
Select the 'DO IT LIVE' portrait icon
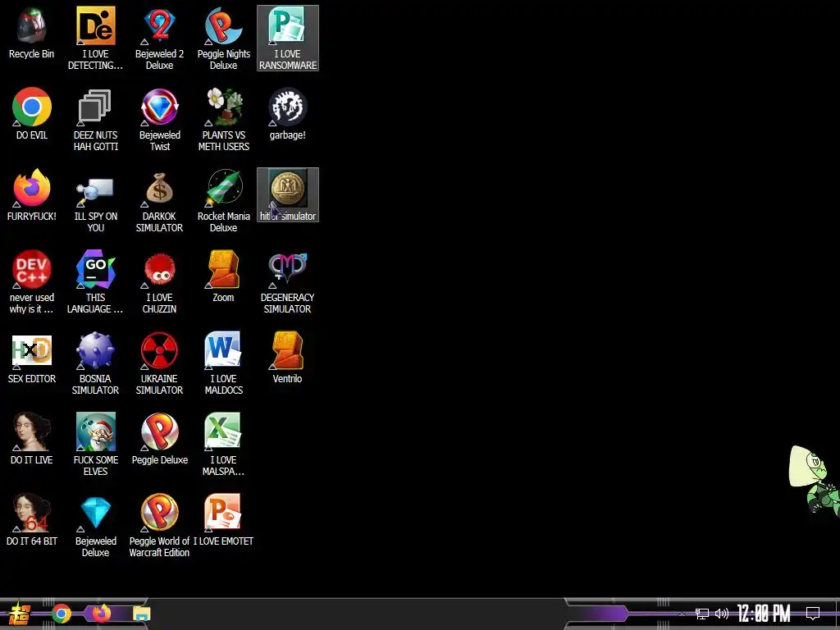32,440
